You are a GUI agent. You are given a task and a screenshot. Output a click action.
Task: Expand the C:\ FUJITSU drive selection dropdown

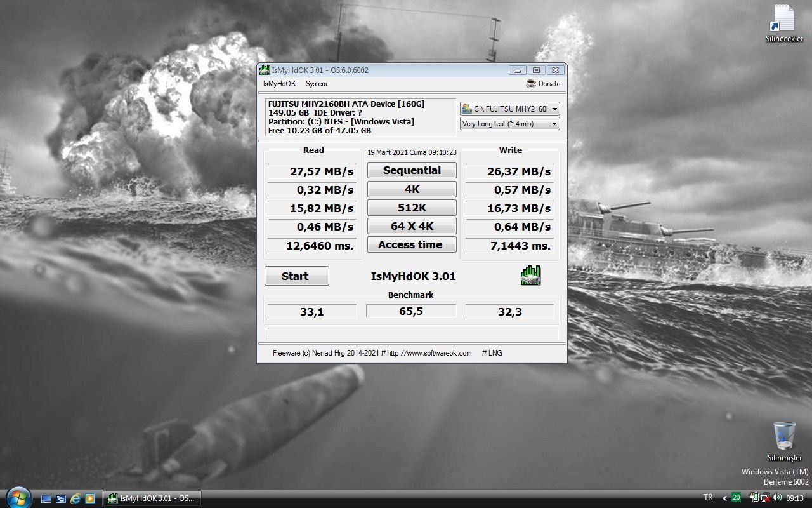pos(510,109)
